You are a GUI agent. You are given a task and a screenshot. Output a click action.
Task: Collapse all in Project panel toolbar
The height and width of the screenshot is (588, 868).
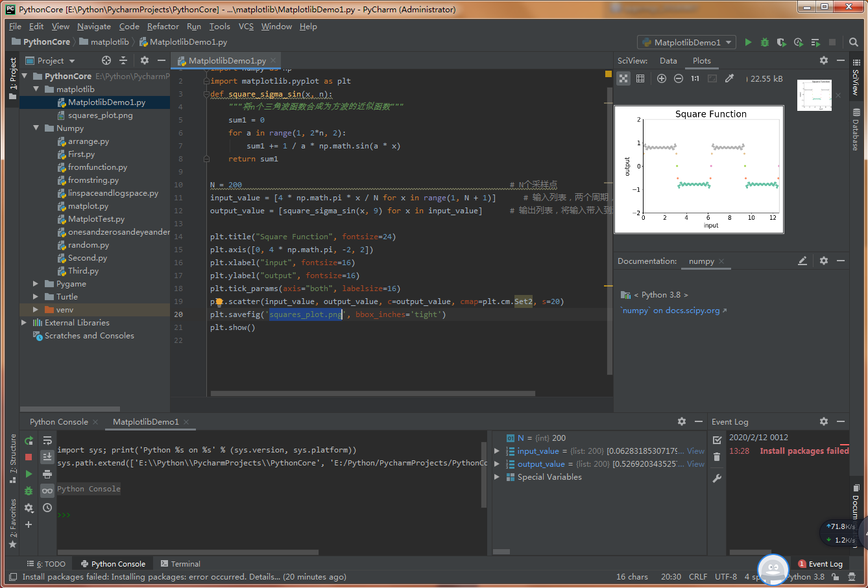[123, 60]
